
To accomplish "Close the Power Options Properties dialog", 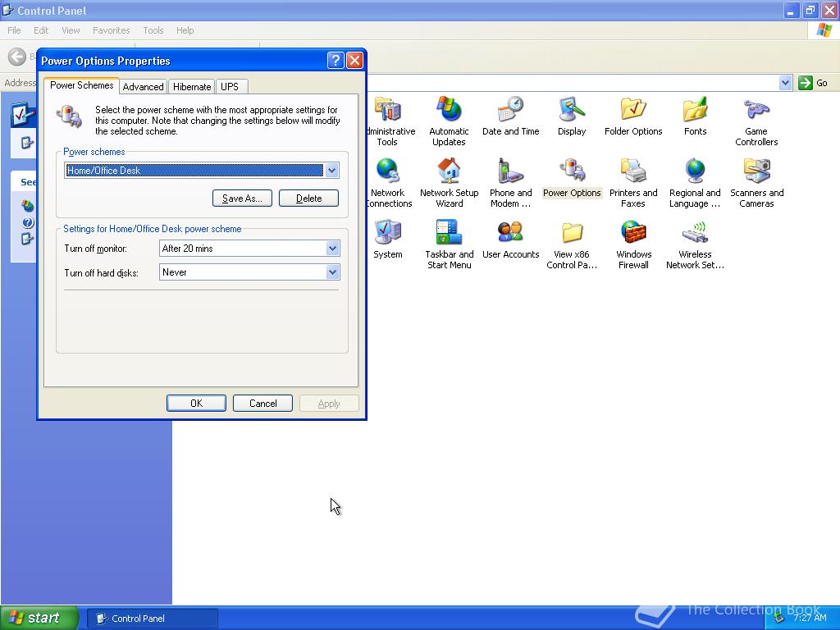I will pyautogui.click(x=354, y=61).
